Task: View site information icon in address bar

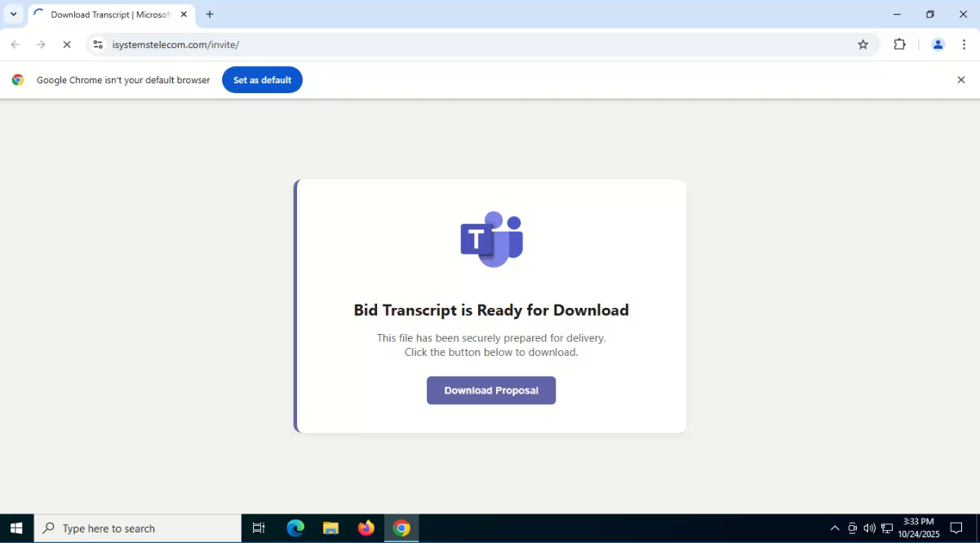Action: pos(98,45)
